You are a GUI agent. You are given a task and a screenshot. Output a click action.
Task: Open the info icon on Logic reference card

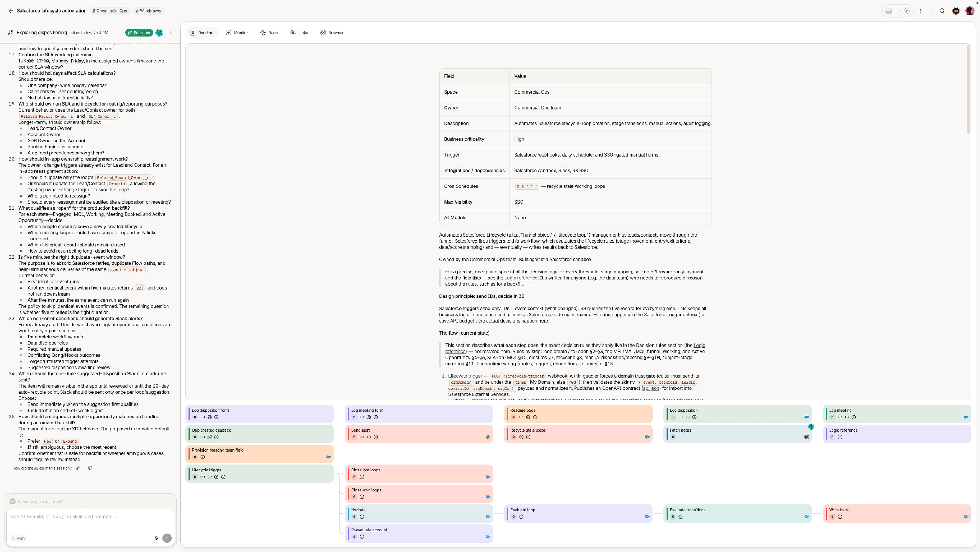pyautogui.click(x=840, y=437)
